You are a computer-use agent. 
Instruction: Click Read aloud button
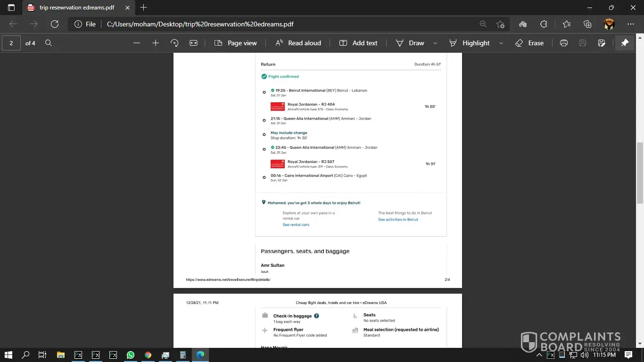pyautogui.click(x=298, y=43)
